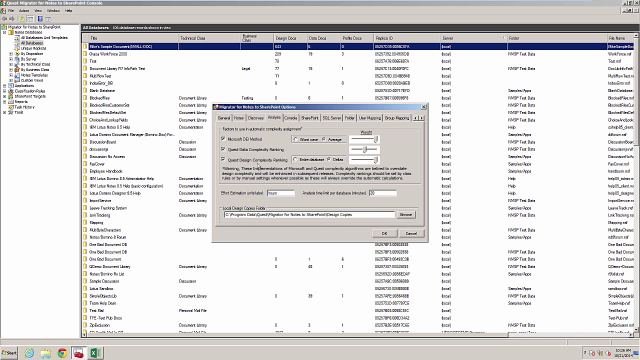Viewport: 640px width, 360px height.
Task: Click the tab scroll right arrow in Options
Action: pos(422,118)
